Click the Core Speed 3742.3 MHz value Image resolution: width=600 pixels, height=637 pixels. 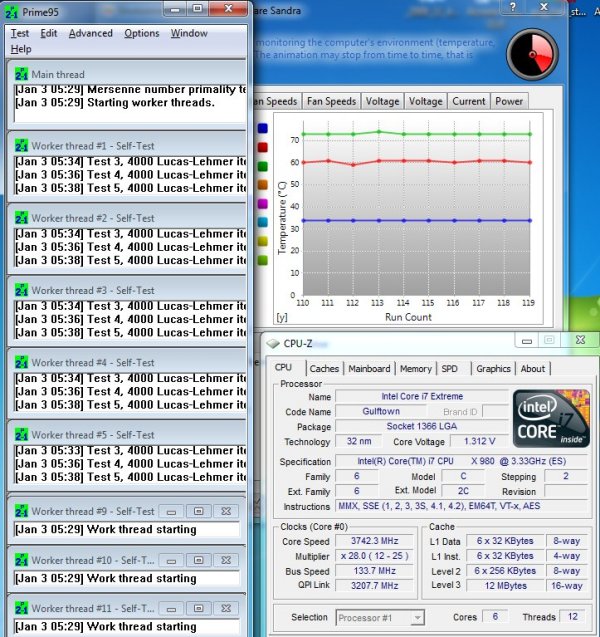(375, 541)
